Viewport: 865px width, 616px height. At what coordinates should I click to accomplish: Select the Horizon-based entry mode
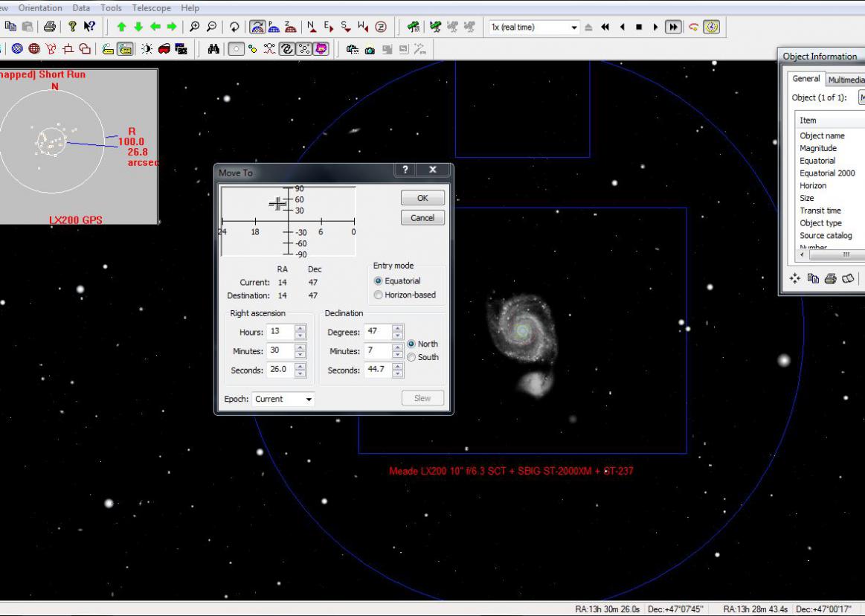click(379, 295)
